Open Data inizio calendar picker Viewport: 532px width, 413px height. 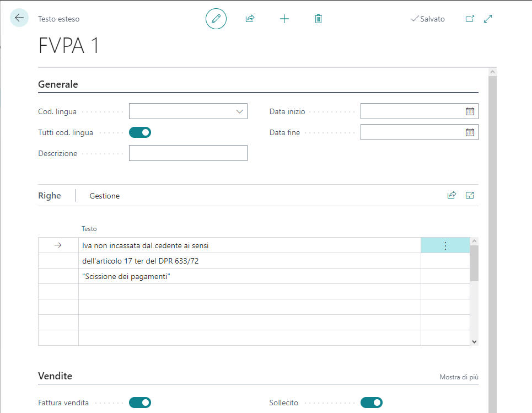[x=470, y=111]
